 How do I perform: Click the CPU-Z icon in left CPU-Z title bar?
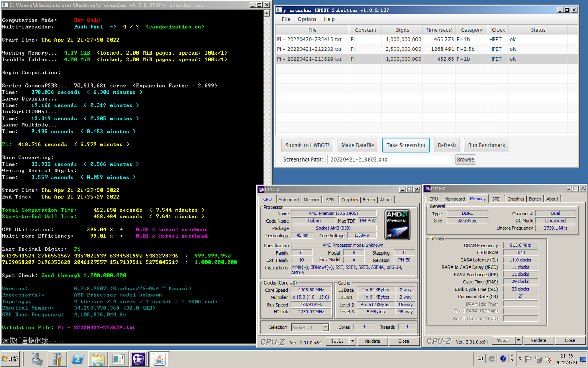click(261, 189)
